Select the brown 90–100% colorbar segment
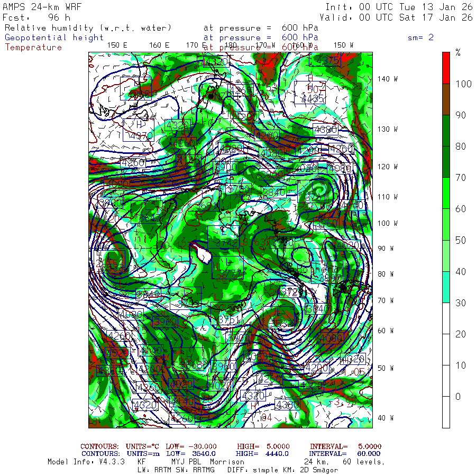Screen dimensions: 476x476 [x=446, y=99]
